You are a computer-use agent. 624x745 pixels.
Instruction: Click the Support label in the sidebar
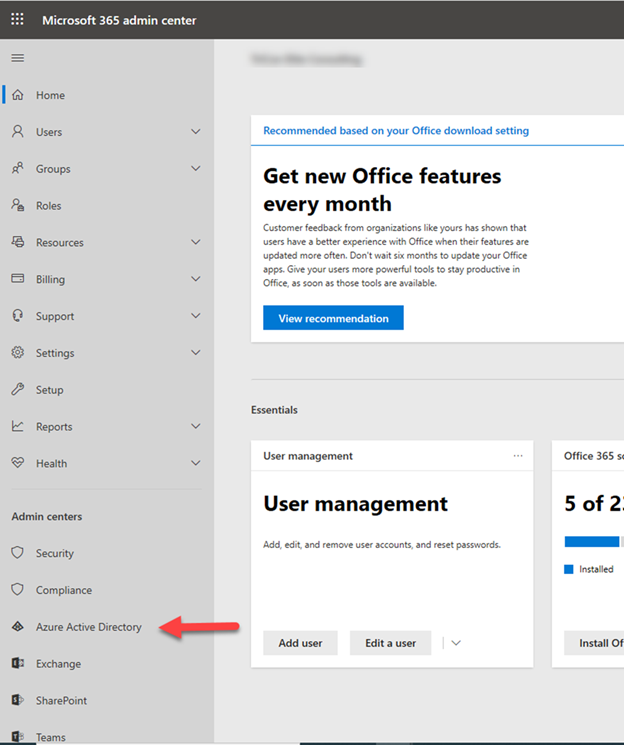point(55,316)
